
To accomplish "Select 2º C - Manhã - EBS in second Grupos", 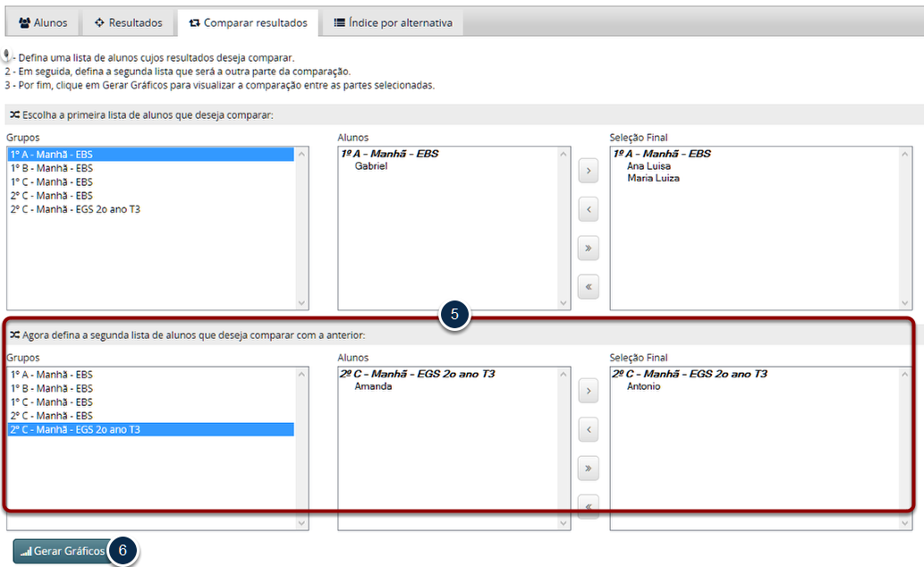I will coord(52,416).
